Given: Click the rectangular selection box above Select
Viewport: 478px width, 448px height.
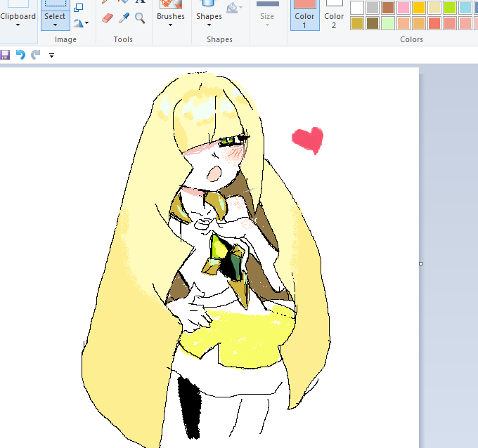Looking at the screenshot, I should [56, 4].
